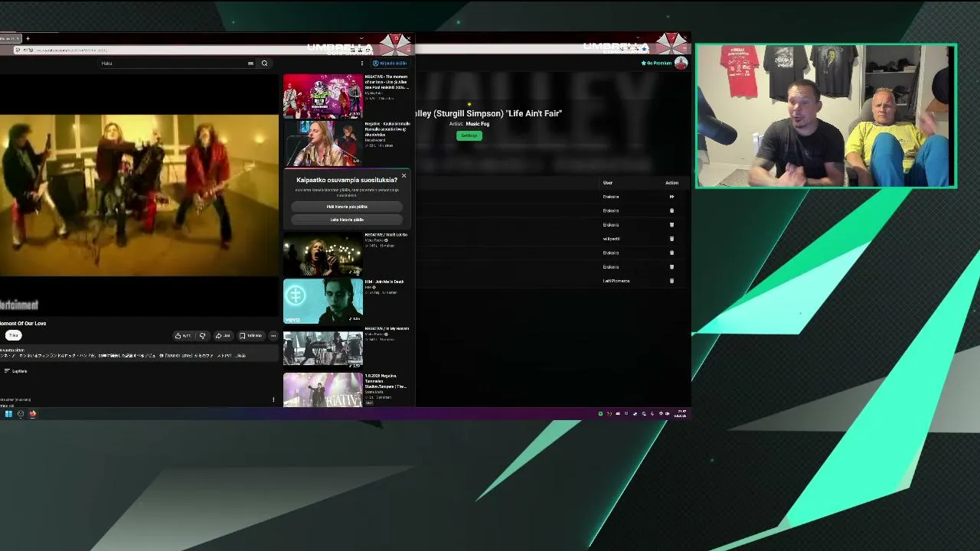The image size is (980, 551).
Task: Open the 'In My Heaven' video thumbnail
Action: point(322,347)
